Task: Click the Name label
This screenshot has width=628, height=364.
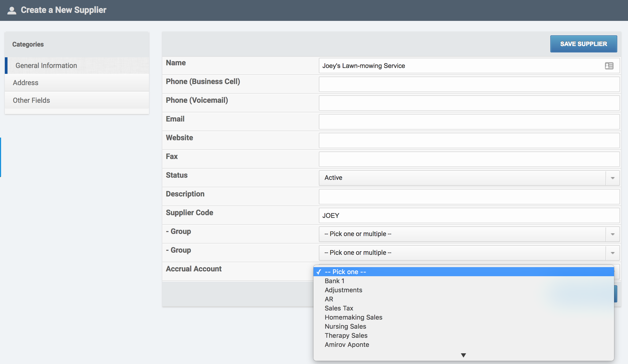Action: click(176, 63)
